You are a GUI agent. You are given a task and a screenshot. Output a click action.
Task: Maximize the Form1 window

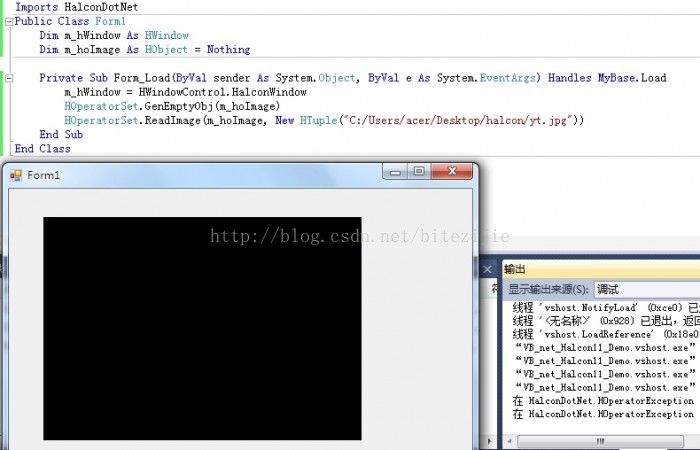pyautogui.click(x=419, y=171)
